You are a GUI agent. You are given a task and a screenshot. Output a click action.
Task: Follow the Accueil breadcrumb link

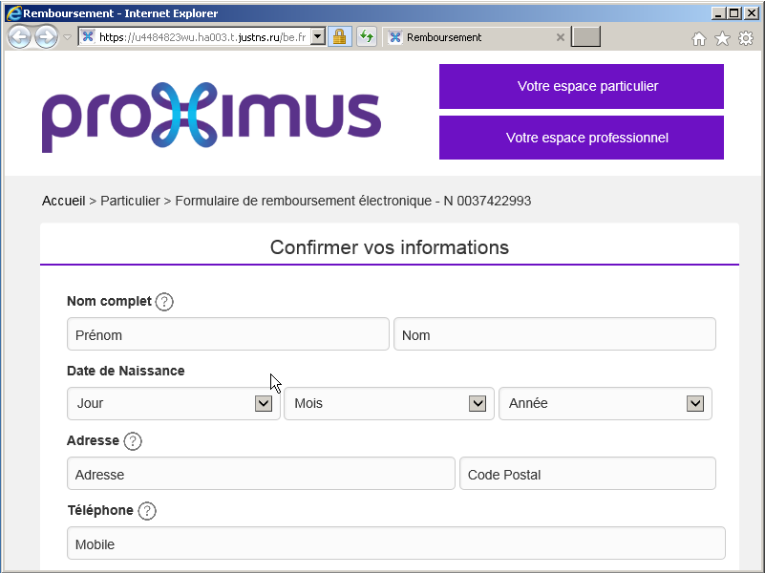[64, 201]
